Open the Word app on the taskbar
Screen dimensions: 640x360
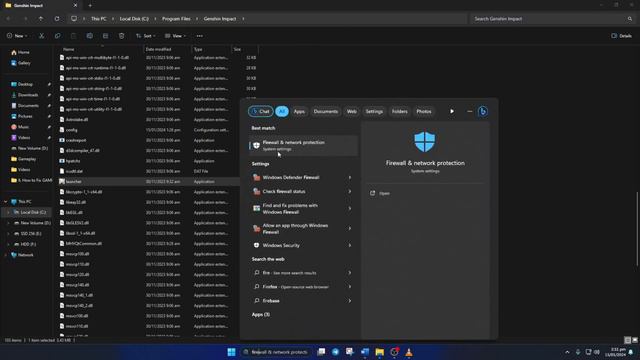(x=365, y=352)
